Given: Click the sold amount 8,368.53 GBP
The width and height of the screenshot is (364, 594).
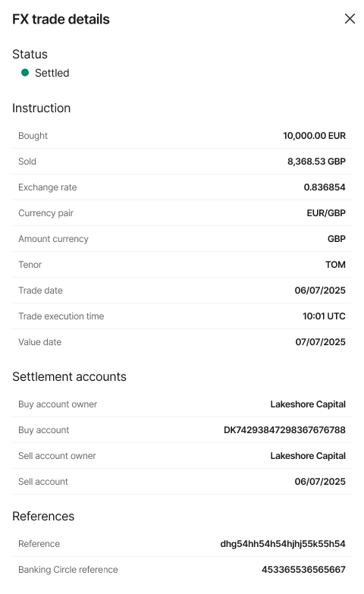Looking at the screenshot, I should pyautogui.click(x=316, y=162).
